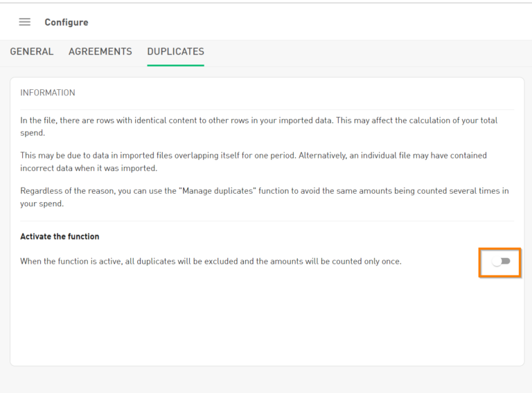This screenshot has width=532, height=393.
Task: Select the DUPLICATES tab
Action: pos(175,52)
